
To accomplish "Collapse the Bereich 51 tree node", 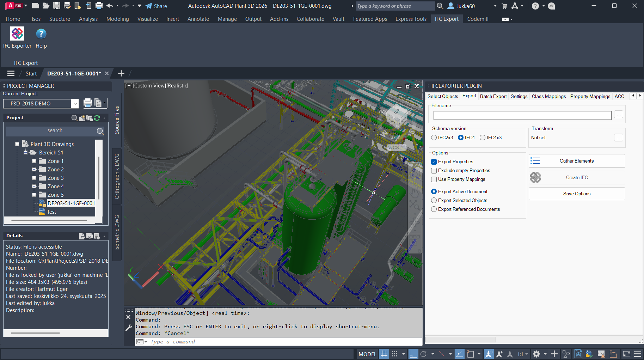I will [x=25, y=153].
